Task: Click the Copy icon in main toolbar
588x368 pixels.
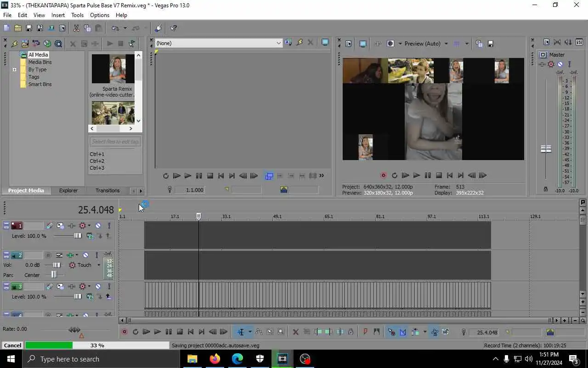Action: pyautogui.click(x=87, y=28)
